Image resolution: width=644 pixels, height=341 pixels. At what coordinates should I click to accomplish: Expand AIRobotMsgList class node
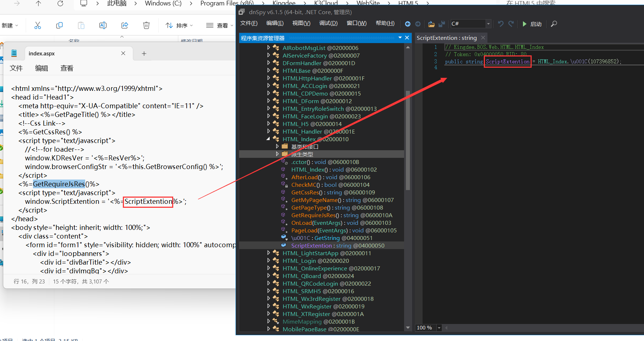(x=269, y=47)
